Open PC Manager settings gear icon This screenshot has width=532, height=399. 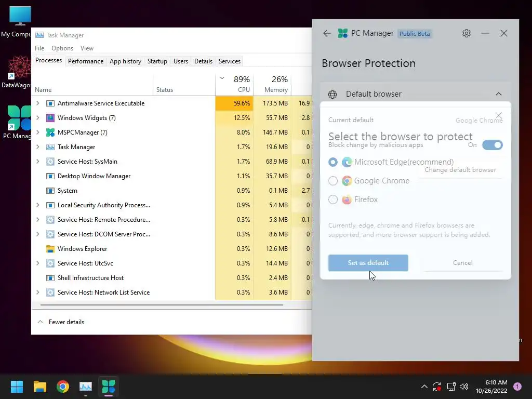pyautogui.click(x=467, y=33)
